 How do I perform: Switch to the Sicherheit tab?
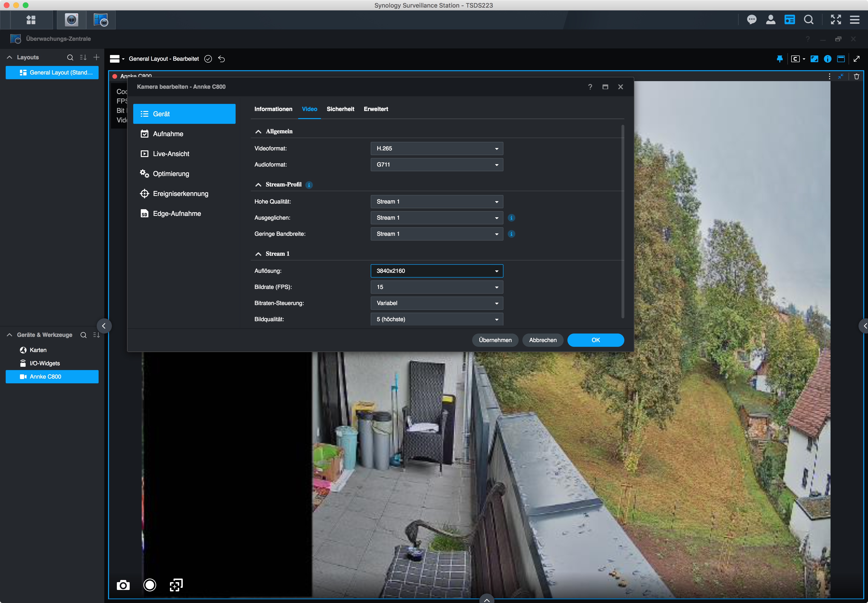coord(340,109)
